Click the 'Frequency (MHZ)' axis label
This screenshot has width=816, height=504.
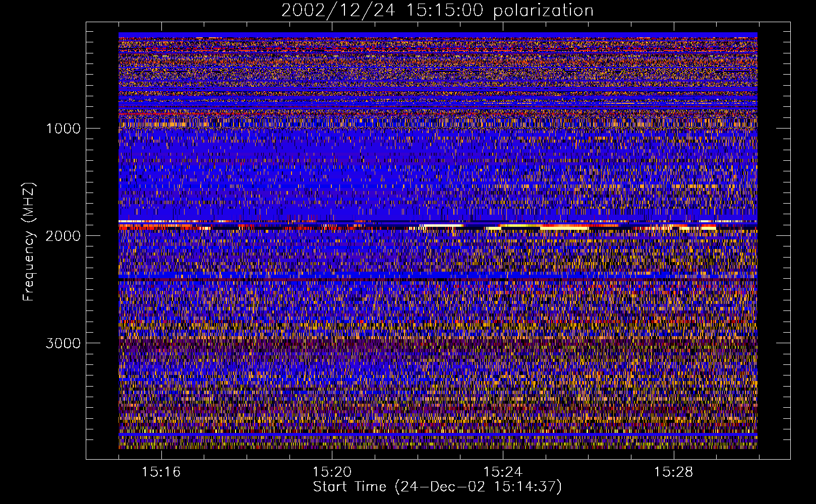click(x=29, y=242)
